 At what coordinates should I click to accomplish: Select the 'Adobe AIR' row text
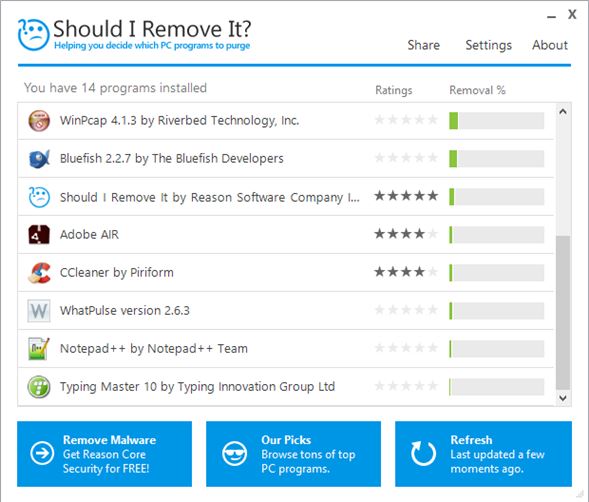point(89,235)
